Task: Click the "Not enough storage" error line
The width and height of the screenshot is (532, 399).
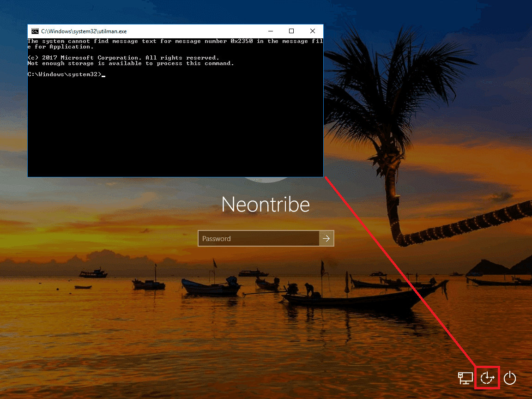Action: [130, 63]
